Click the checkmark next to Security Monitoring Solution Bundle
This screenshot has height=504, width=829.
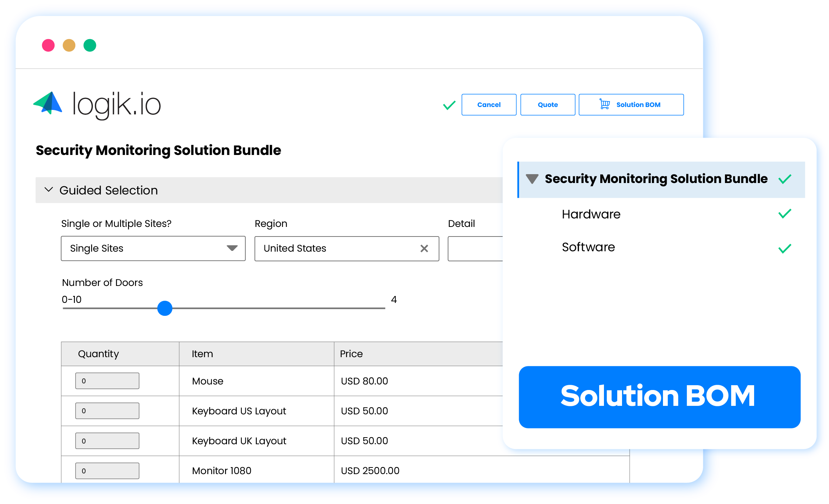[785, 179]
